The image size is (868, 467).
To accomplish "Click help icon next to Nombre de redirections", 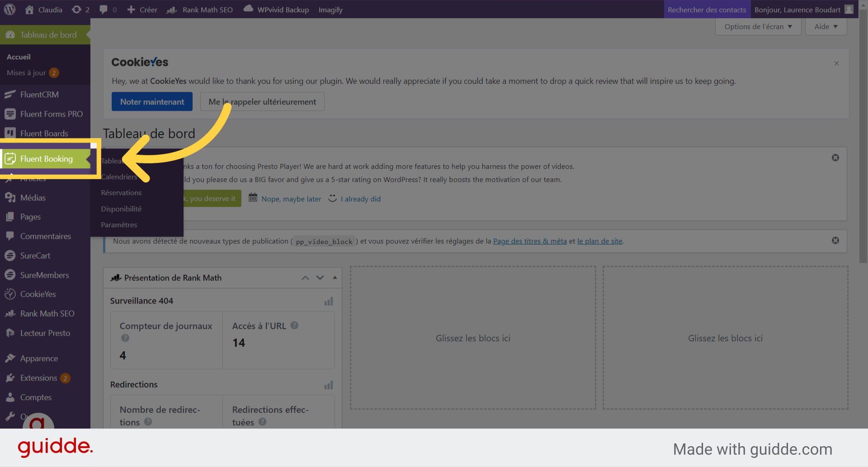I will [x=148, y=422].
